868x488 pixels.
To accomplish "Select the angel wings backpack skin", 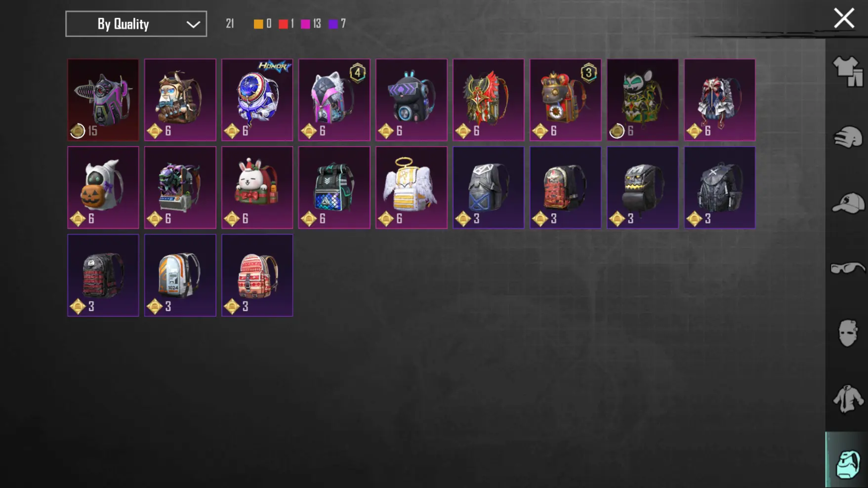I will (x=411, y=187).
